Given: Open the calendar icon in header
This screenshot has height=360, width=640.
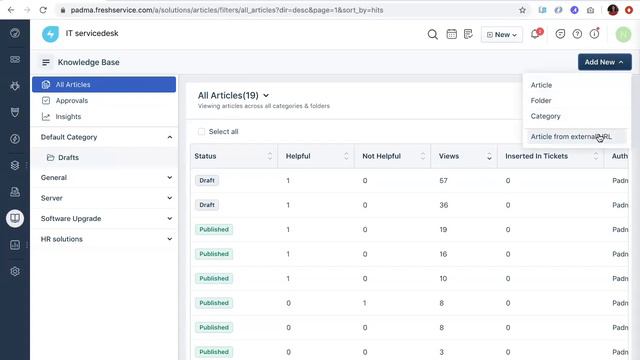Looking at the screenshot, I should tap(451, 34).
